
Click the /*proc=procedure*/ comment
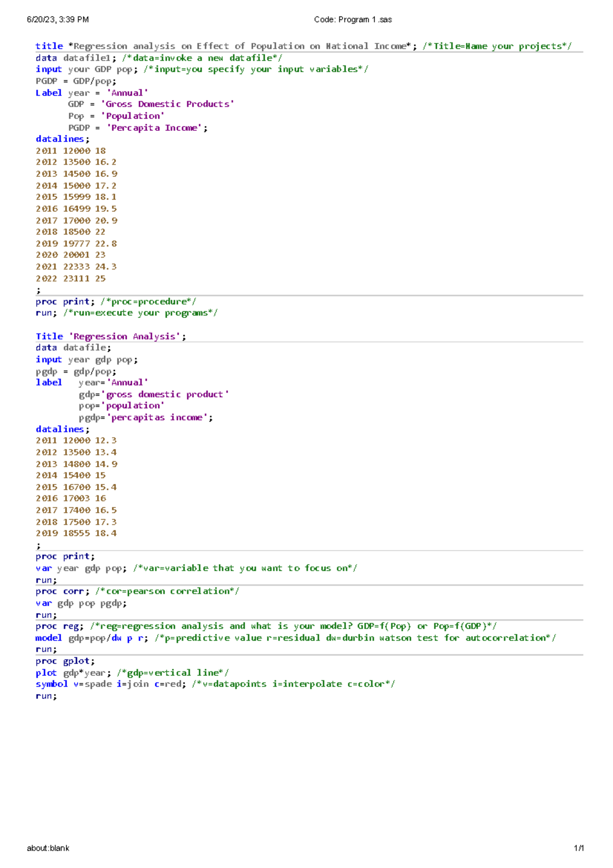click(148, 302)
